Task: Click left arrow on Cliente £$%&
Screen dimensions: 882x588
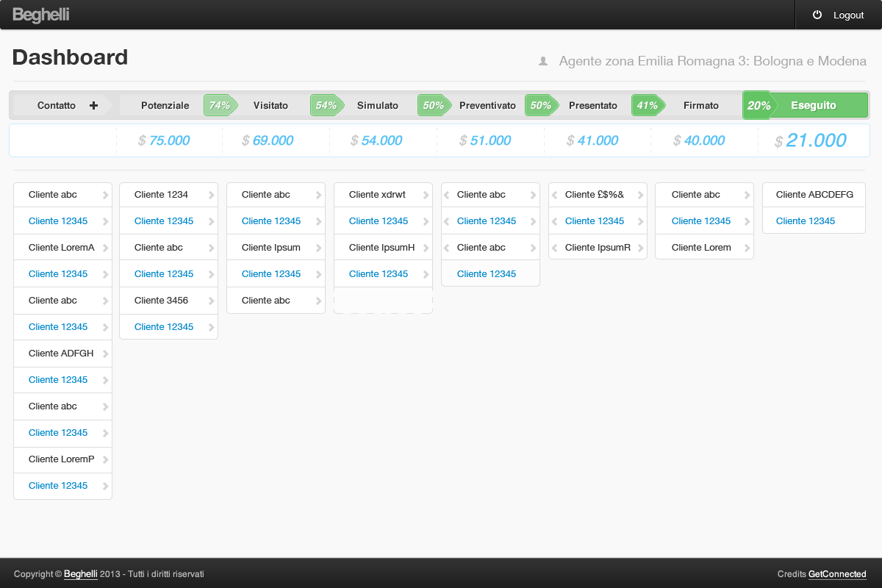Action: [555, 196]
